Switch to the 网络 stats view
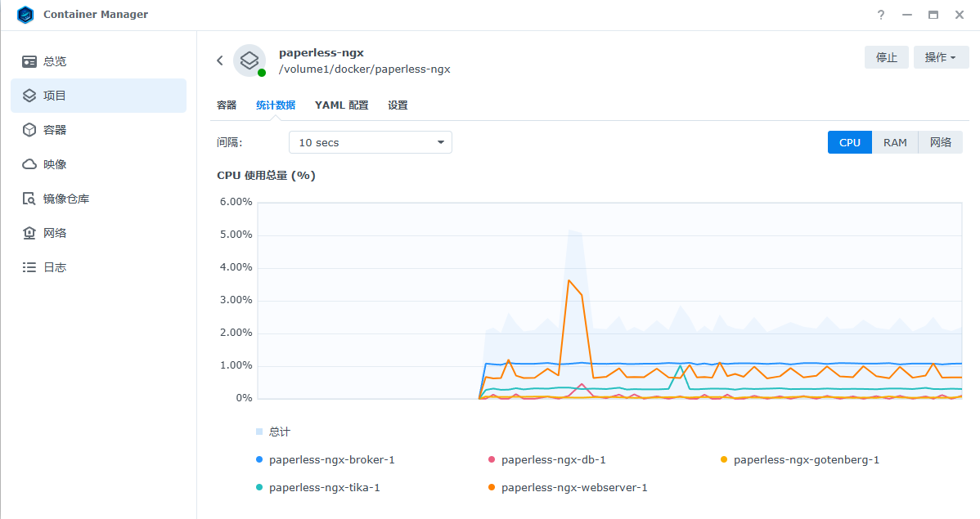 click(941, 142)
